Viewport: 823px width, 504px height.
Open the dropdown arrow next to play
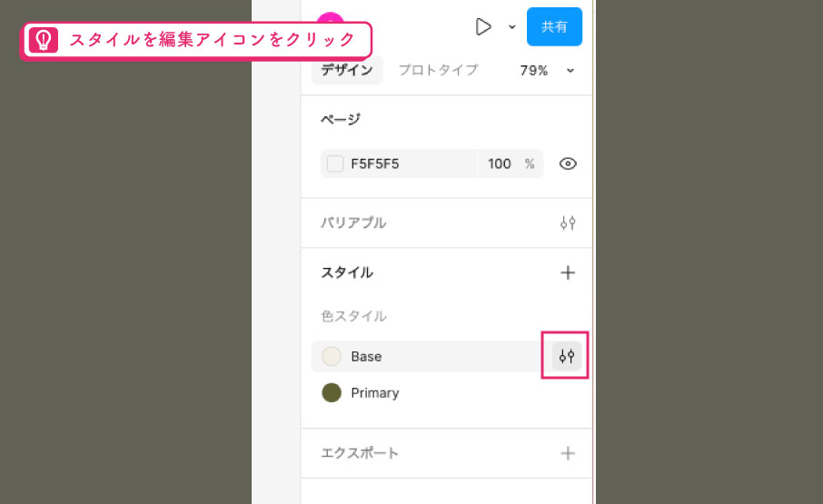[512, 26]
